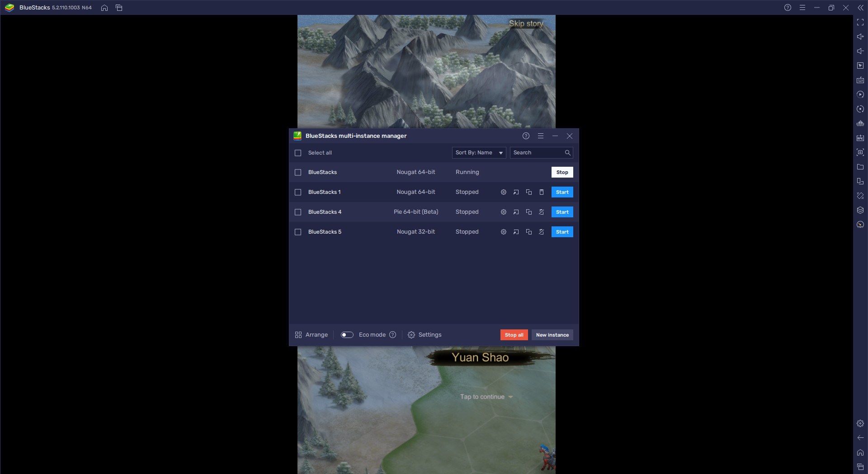Click the Eco mode gauge icon in sidebar
868x474 pixels.
[x=860, y=225]
